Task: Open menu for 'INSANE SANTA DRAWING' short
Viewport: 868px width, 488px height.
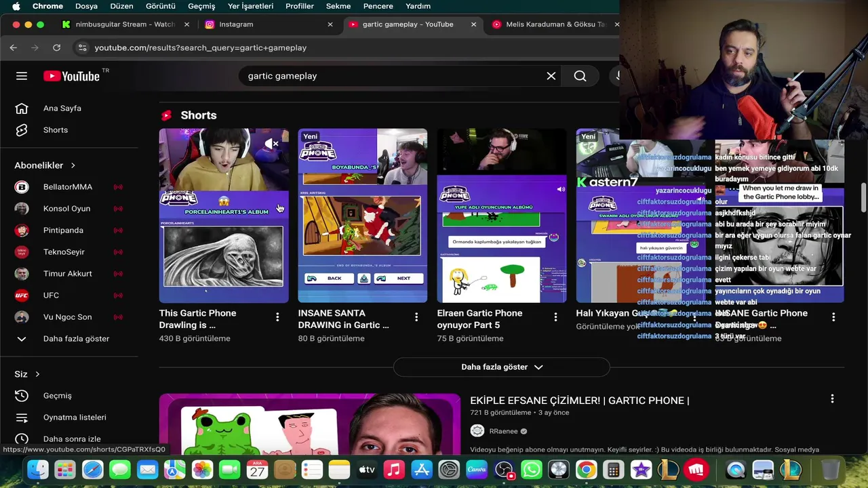Action: 416,317
